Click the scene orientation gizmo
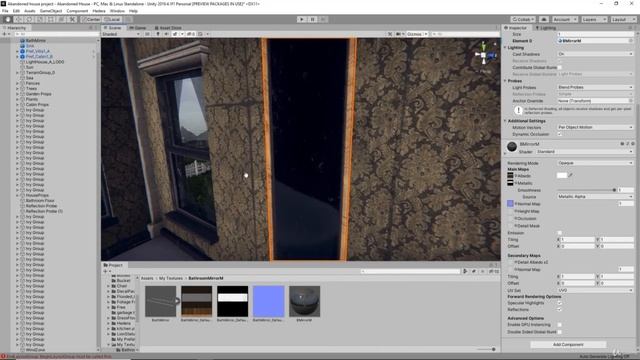This screenshot has height=360, width=640. (484, 55)
